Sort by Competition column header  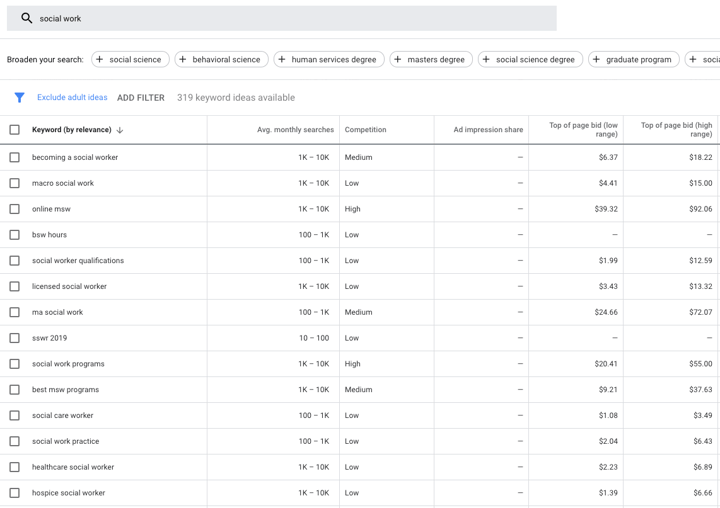coord(366,130)
